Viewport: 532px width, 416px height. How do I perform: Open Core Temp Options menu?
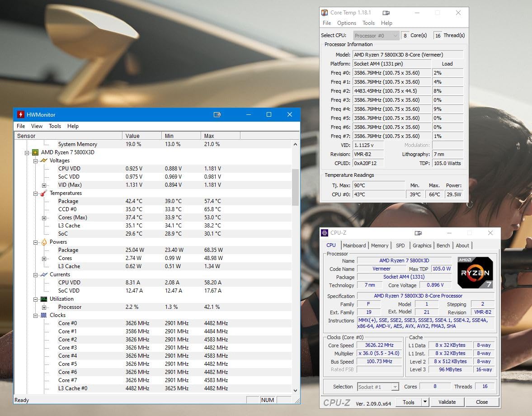point(346,23)
